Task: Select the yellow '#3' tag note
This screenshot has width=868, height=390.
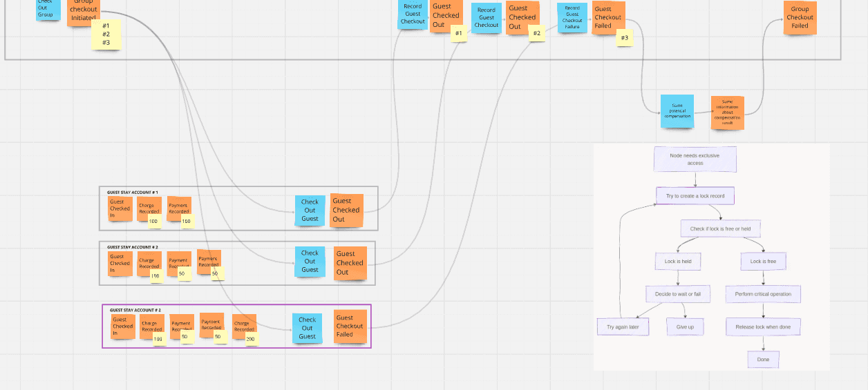Action: click(624, 38)
